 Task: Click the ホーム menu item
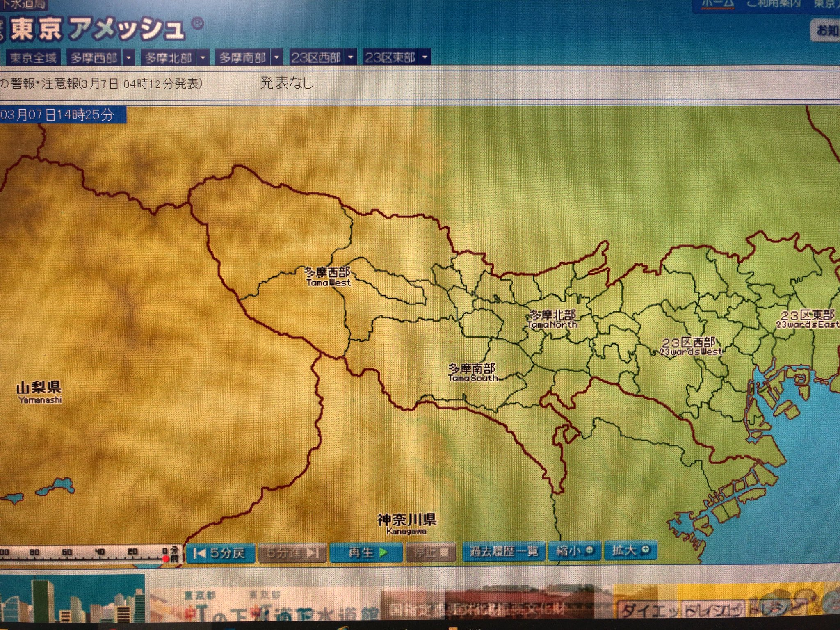click(x=717, y=4)
